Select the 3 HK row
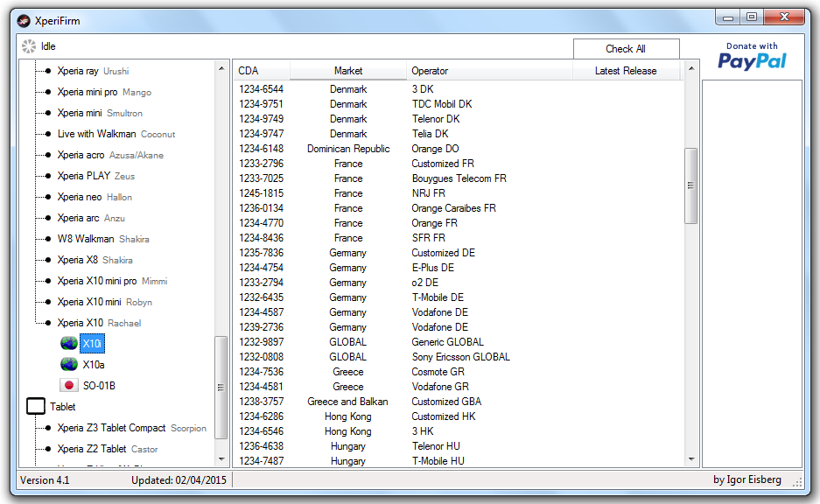This screenshot has height=504, width=820. [x=458, y=431]
